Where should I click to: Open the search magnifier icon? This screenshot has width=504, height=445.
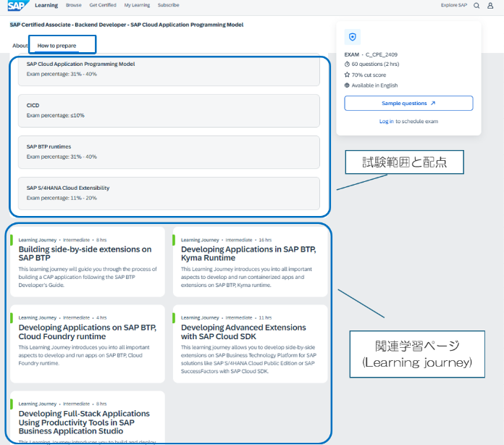(x=476, y=6)
